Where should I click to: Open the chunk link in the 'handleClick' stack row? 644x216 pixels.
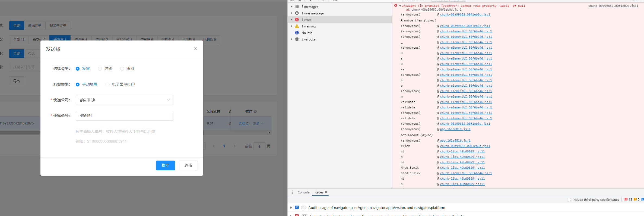pos(466,173)
